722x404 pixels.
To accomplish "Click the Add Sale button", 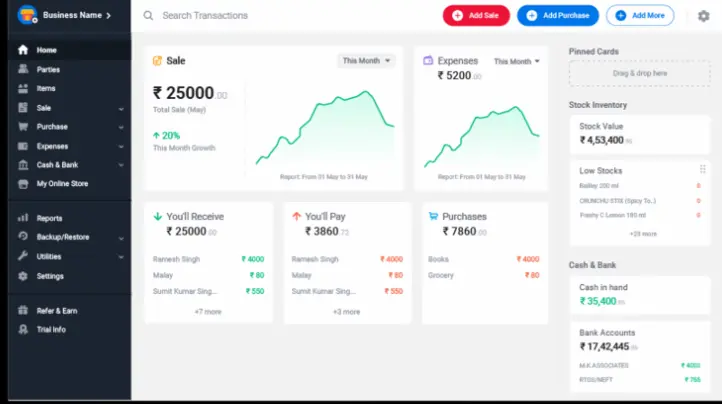I will [x=476, y=16].
